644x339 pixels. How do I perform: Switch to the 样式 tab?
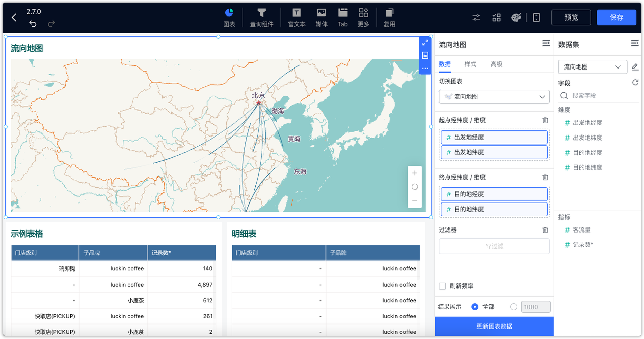pyautogui.click(x=470, y=64)
